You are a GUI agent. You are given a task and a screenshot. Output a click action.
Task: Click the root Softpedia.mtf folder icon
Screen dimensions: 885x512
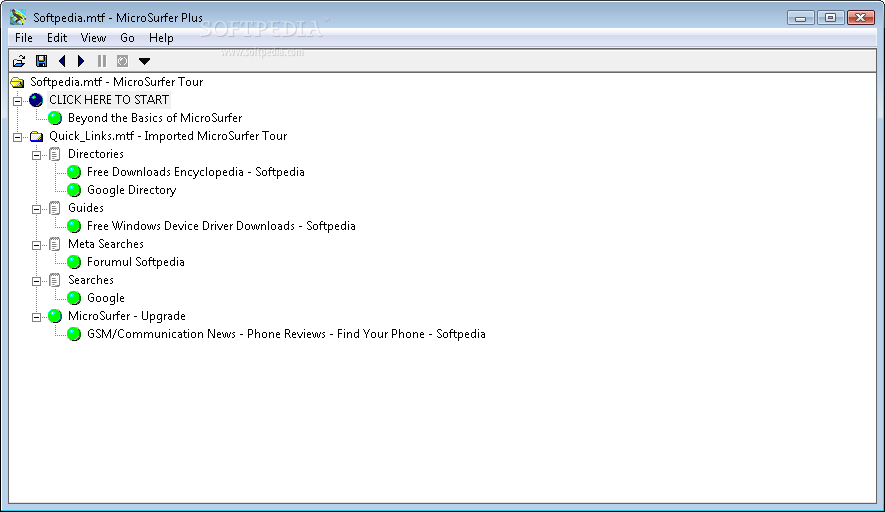(x=17, y=82)
